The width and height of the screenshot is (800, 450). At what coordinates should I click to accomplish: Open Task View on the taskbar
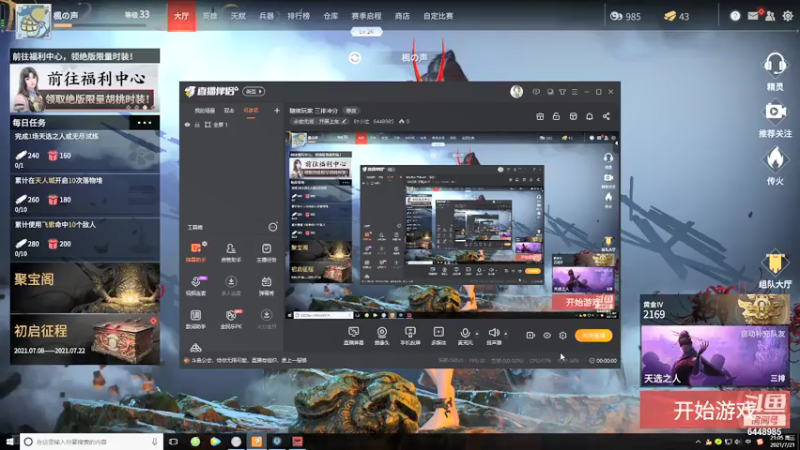click(x=173, y=441)
